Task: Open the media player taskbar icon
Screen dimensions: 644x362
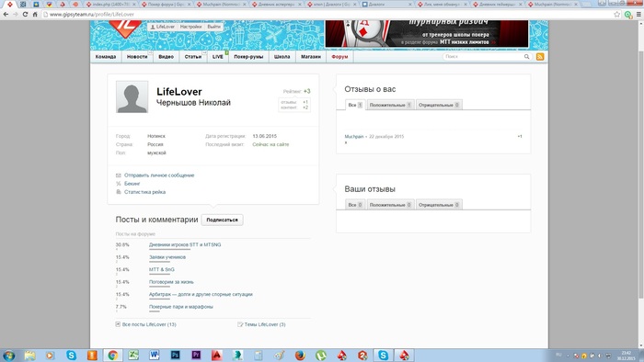Action: (x=50, y=355)
